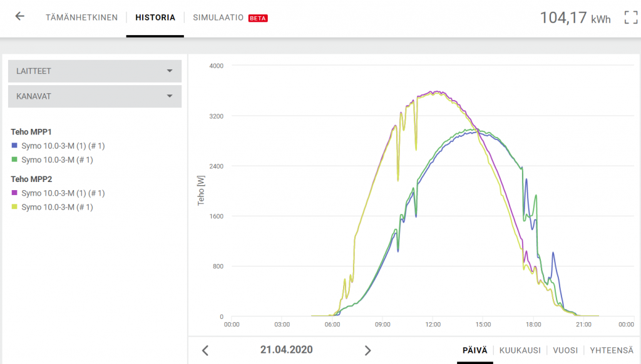
Task: Switch to the Vuosi view
Action: coord(565,350)
